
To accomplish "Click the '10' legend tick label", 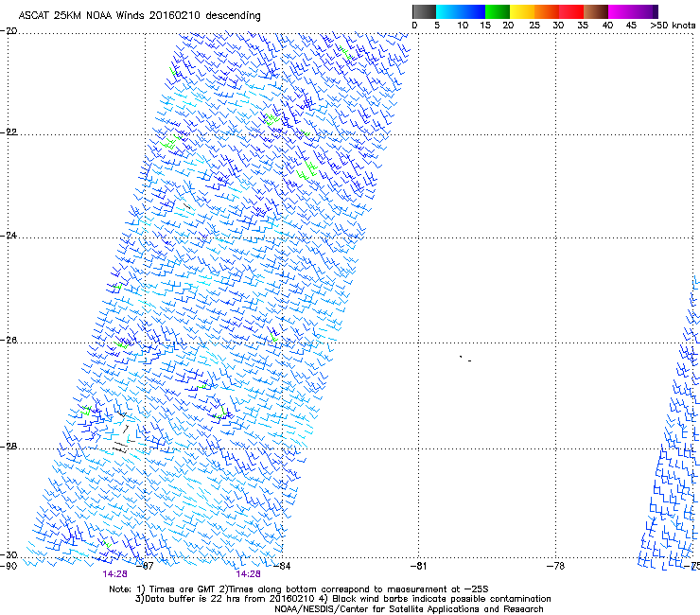I will [463, 26].
